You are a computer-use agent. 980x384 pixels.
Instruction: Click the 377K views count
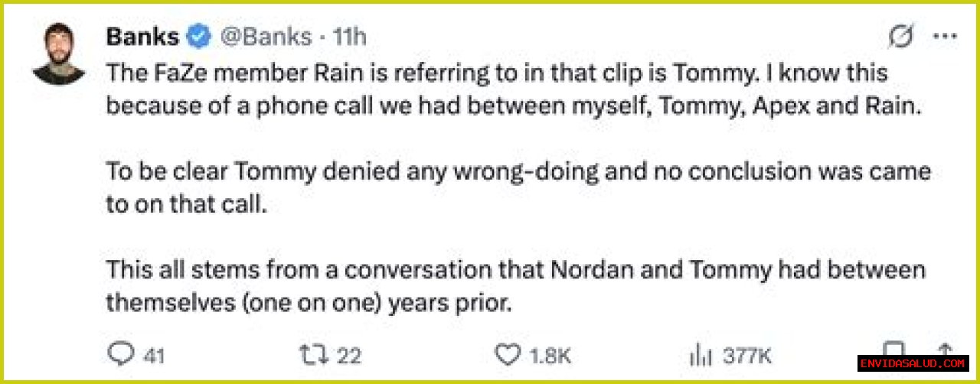coord(747,355)
